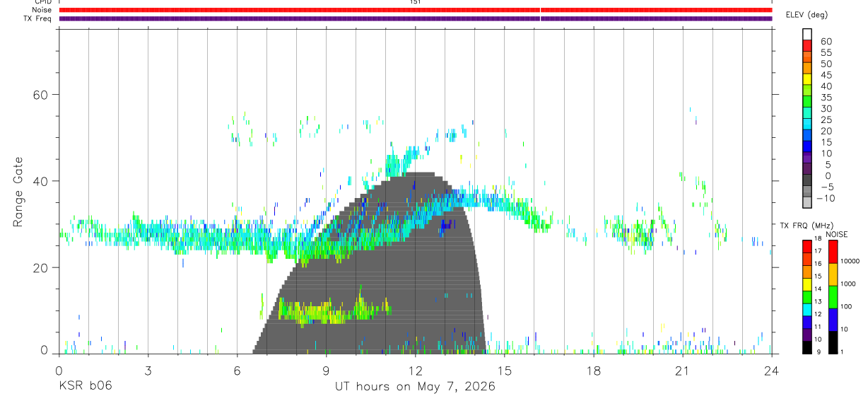Click the 'TX FRQ (MHz)' legend title
868x401 pixels.
[807, 226]
